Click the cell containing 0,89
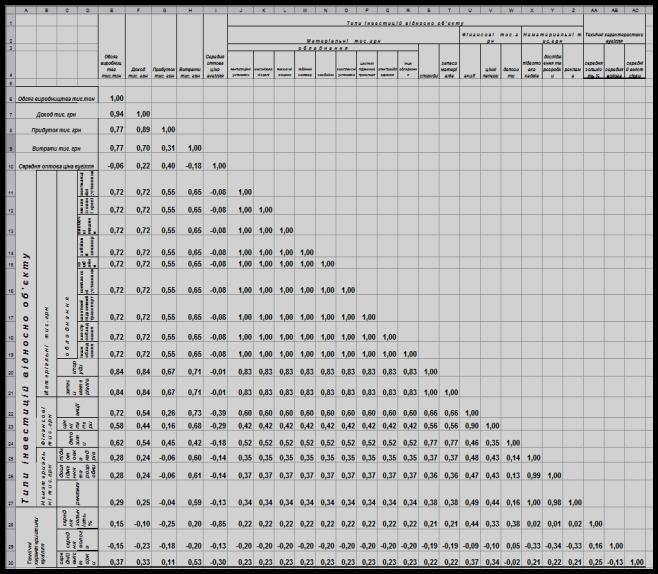Viewport: 658px width, 574px height. click(138, 127)
